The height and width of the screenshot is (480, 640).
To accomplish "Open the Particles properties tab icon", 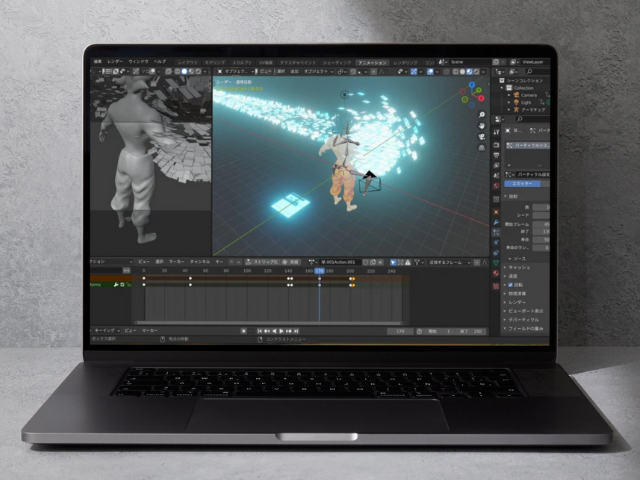I will (496, 232).
